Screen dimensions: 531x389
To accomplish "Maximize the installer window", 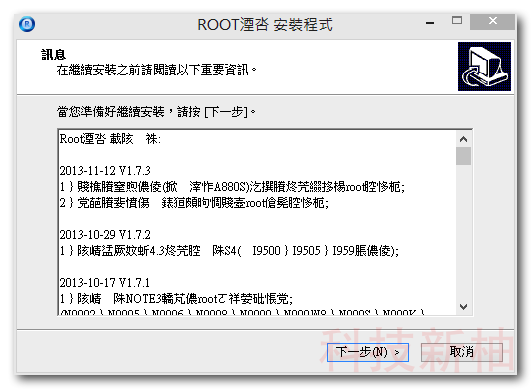I will 457,21.
